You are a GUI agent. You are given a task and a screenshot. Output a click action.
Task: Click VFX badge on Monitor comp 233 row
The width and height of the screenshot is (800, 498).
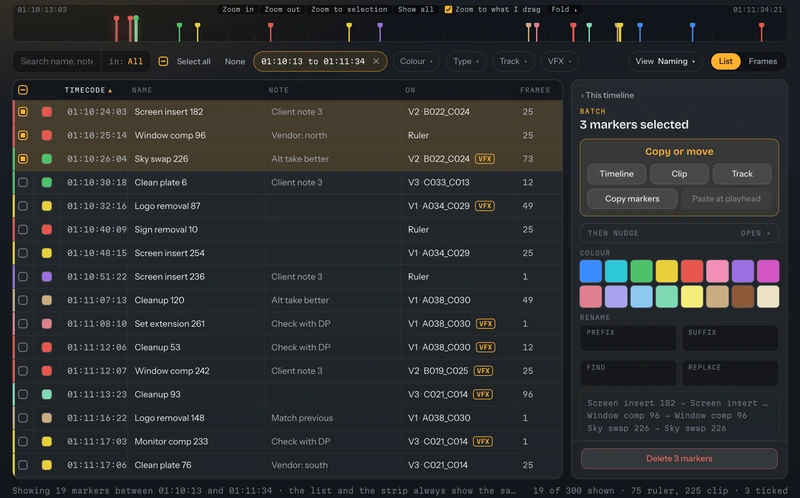(x=483, y=441)
